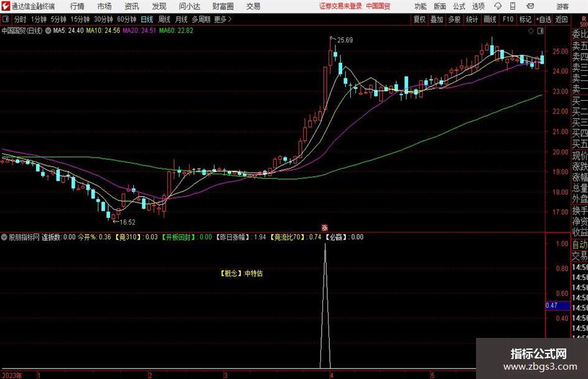Open F10 company info
The height and width of the screenshot is (379, 588).
(x=508, y=19)
